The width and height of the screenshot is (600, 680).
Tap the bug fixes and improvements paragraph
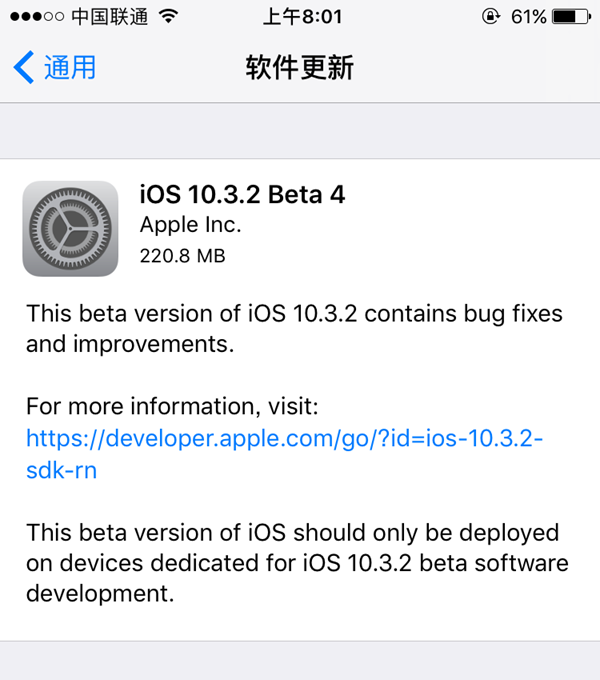pyautogui.click(x=295, y=329)
